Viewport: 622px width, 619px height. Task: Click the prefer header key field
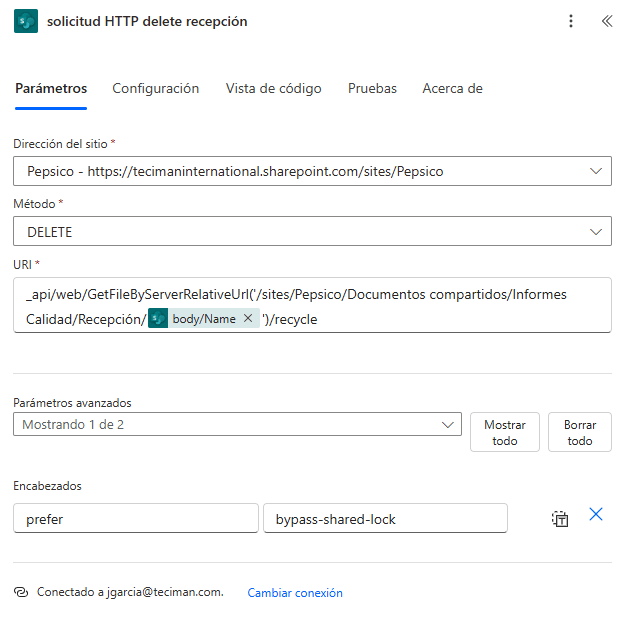pyautogui.click(x=136, y=518)
